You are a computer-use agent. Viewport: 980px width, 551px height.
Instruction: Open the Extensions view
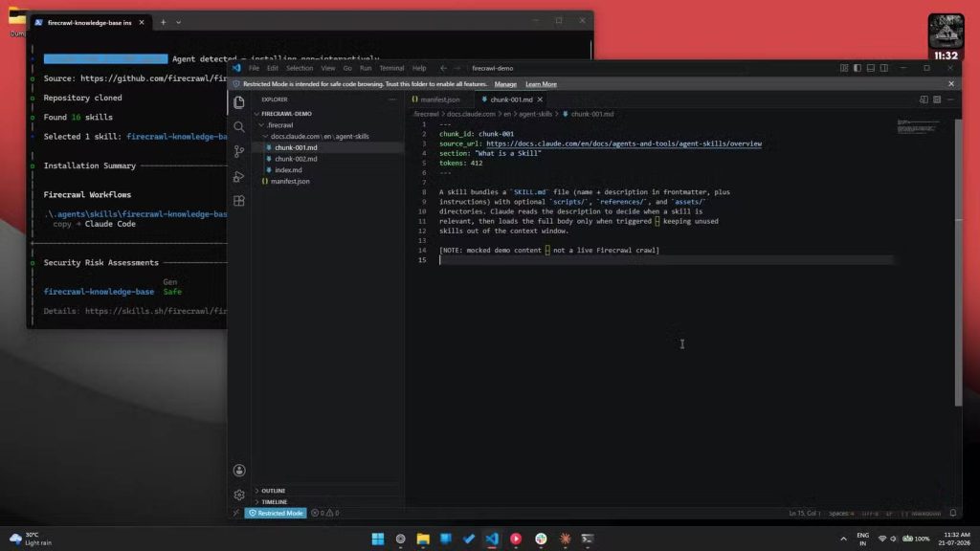coord(239,201)
